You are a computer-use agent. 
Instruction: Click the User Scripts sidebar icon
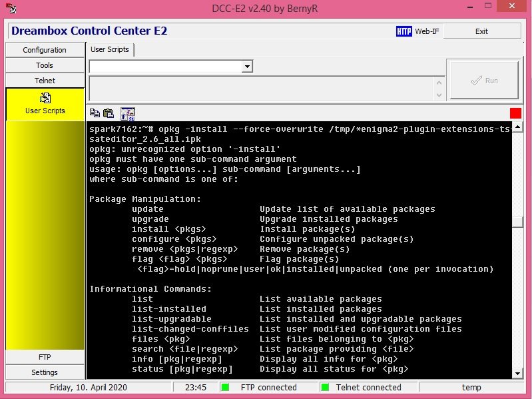point(45,98)
